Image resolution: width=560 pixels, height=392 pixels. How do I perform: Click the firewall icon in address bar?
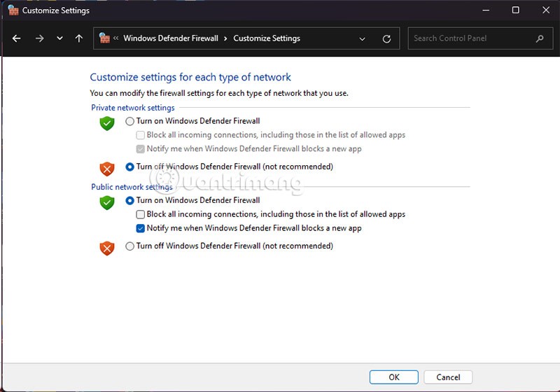(x=105, y=38)
